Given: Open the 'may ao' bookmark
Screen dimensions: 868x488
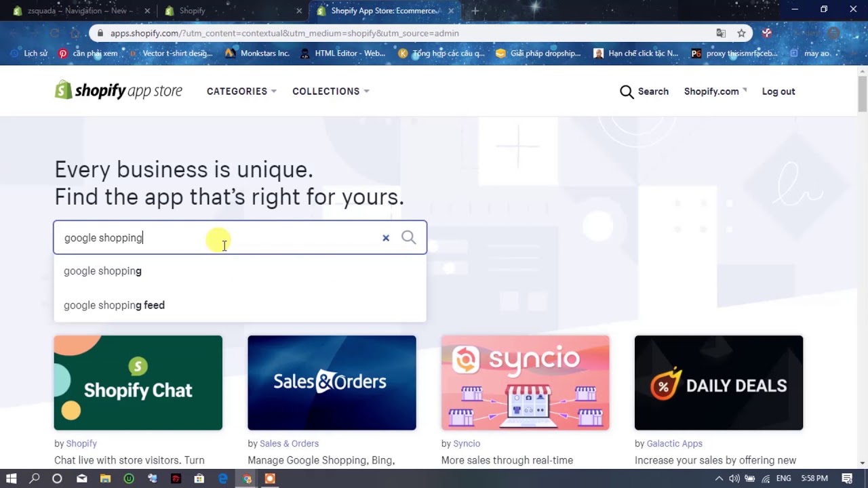Looking at the screenshot, I should point(811,53).
